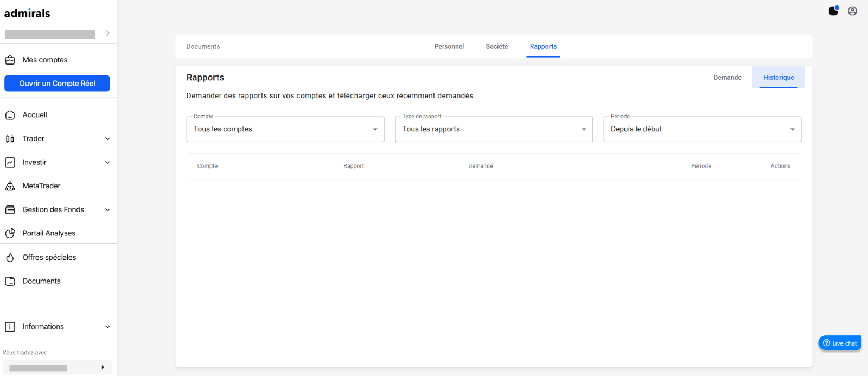
Task: Open the Live chat button
Action: click(840, 343)
